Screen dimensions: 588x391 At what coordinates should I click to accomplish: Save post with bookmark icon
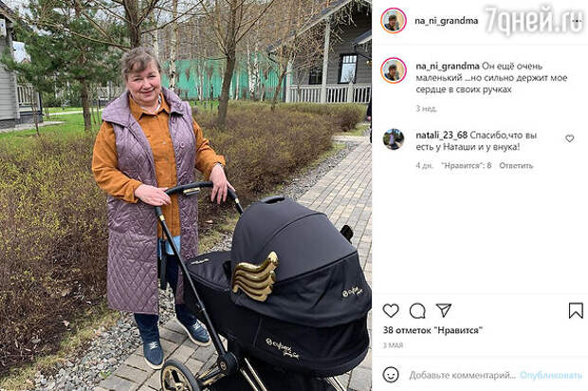(x=576, y=310)
